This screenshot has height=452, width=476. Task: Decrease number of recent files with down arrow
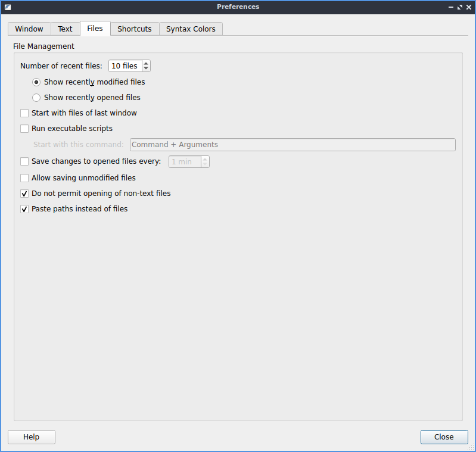pyautogui.click(x=146, y=68)
